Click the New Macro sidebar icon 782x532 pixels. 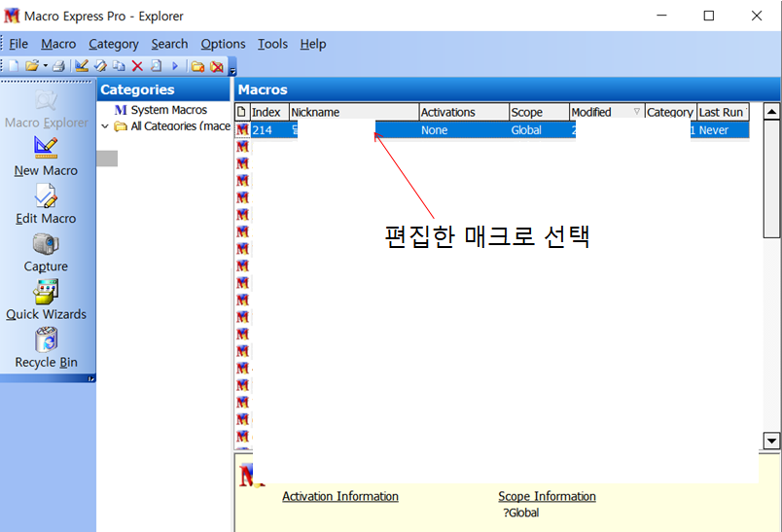tap(46, 148)
